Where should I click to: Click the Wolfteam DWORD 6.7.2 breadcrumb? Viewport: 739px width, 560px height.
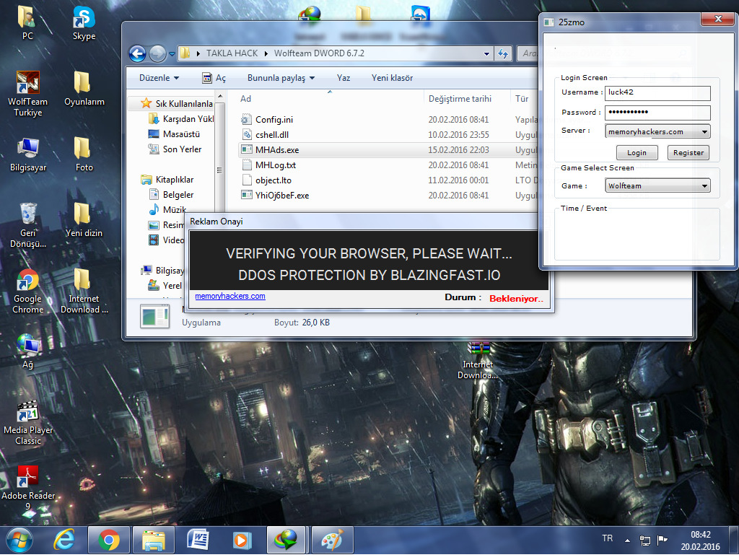[319, 53]
